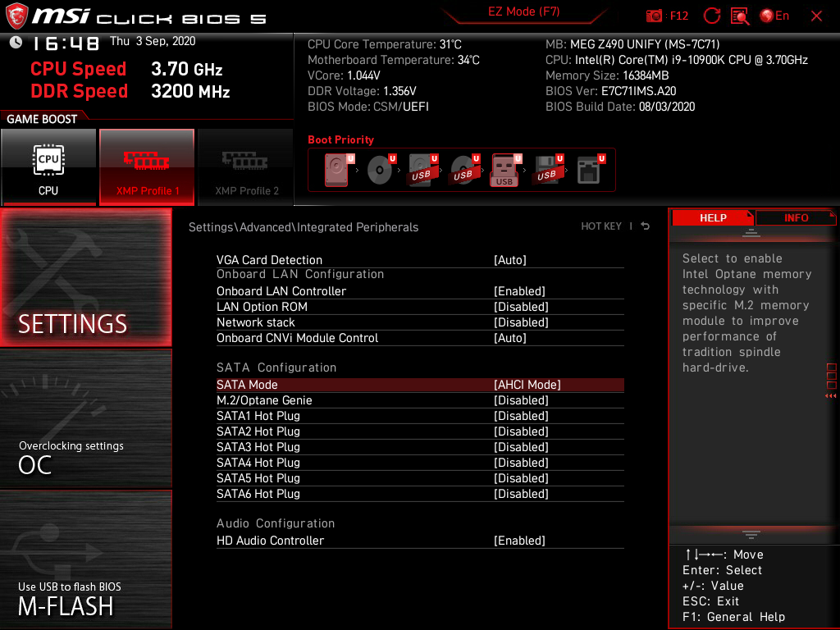Select the SATA Mode row label

(247, 385)
